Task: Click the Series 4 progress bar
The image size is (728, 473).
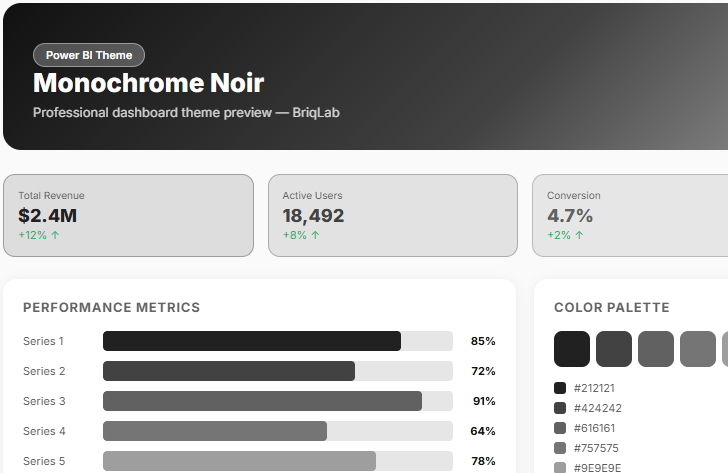Action: (x=277, y=431)
